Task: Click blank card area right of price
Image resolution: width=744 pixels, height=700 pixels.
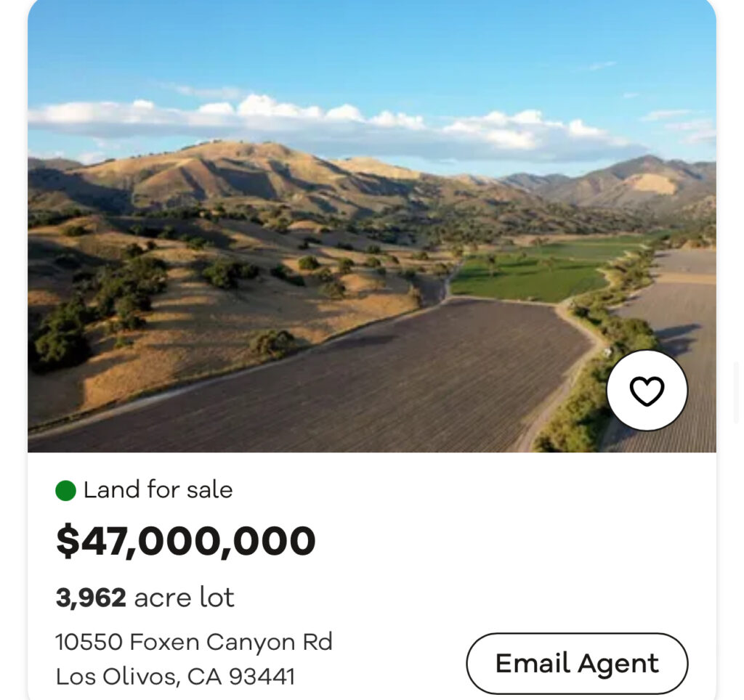Action: (509, 542)
